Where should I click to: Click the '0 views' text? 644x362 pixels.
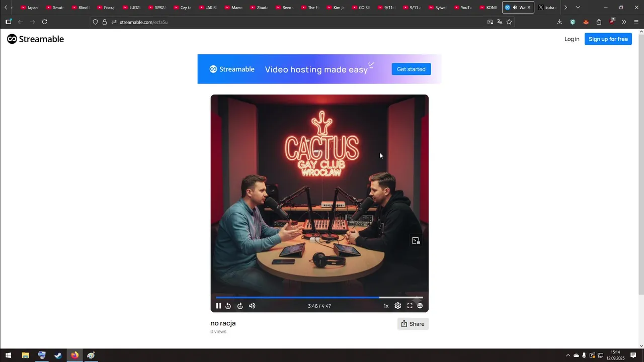click(218, 332)
